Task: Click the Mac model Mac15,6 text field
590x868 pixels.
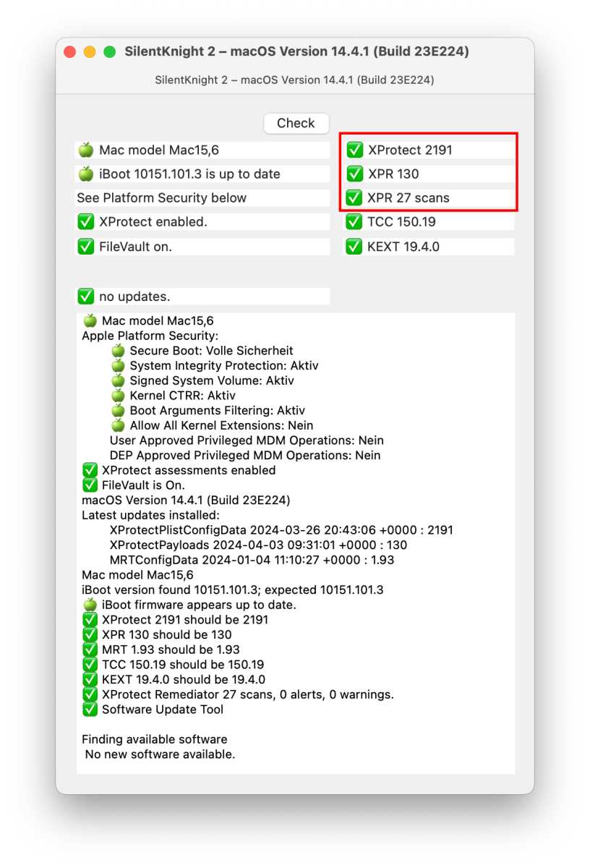Action: (x=202, y=150)
